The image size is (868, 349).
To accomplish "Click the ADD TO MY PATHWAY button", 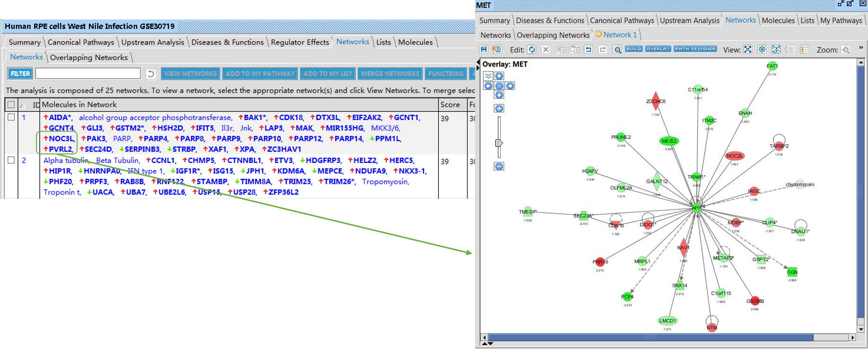I will (260, 74).
